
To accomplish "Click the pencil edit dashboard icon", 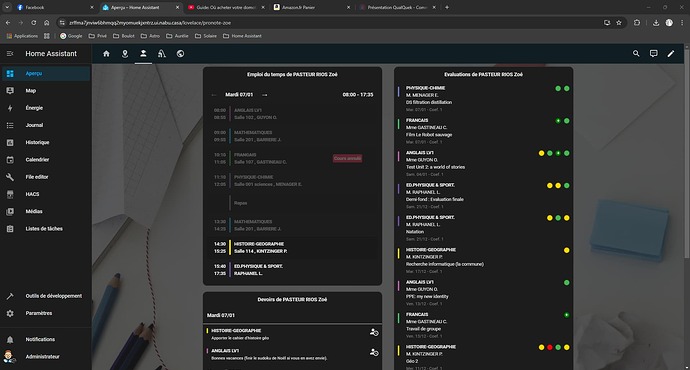I will (x=671, y=54).
